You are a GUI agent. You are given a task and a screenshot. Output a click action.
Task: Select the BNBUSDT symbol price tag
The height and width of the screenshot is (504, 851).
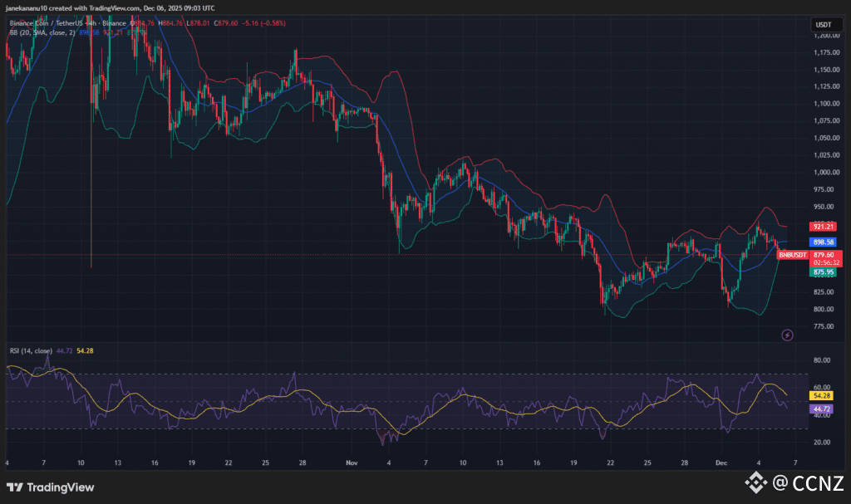tap(791, 255)
